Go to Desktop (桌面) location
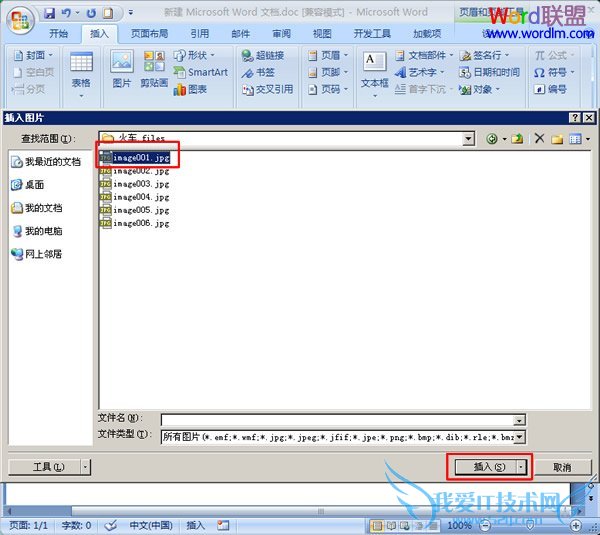 tap(27, 185)
